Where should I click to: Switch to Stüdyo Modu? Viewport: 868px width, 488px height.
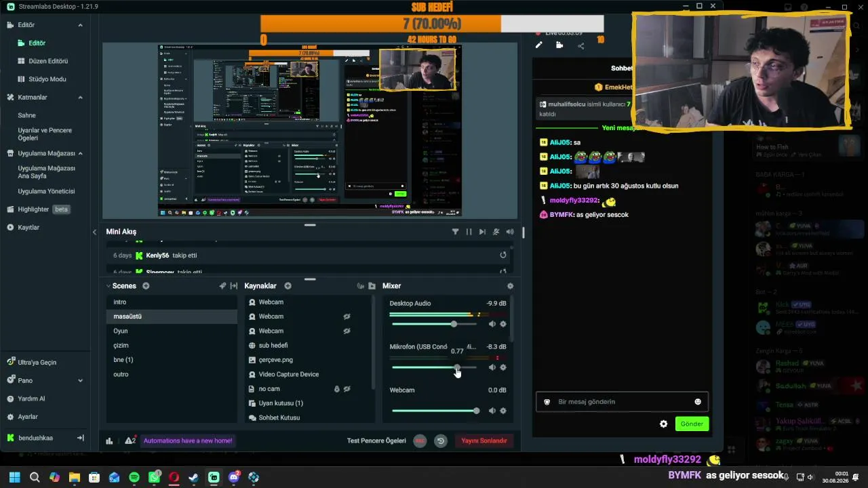pos(47,79)
